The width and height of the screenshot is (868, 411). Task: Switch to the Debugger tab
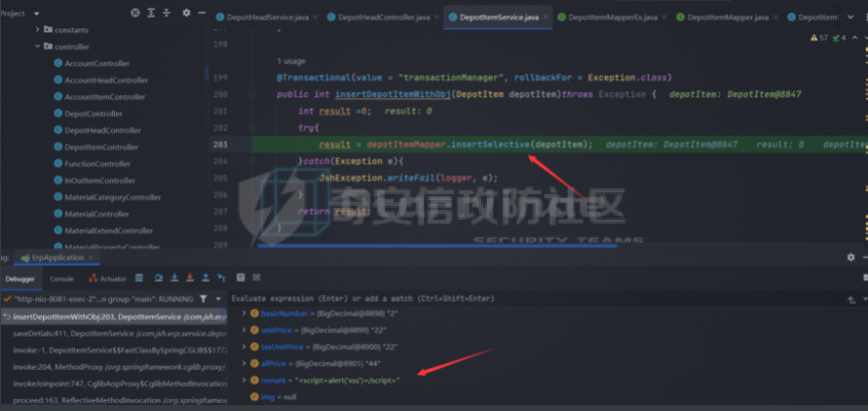[21, 279]
